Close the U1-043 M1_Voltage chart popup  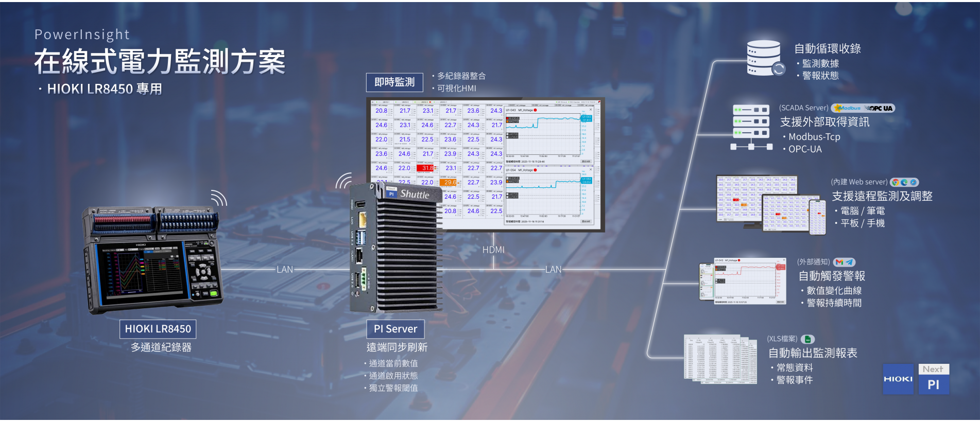click(591, 110)
